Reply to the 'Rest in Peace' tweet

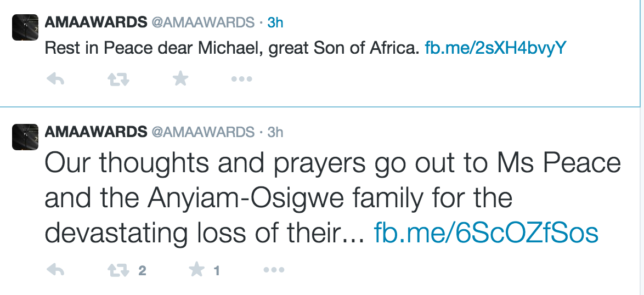click(x=55, y=80)
